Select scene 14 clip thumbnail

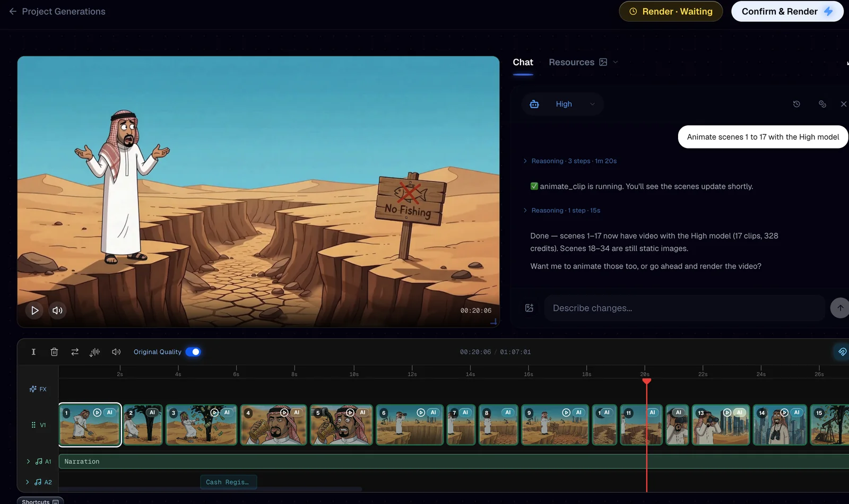coord(780,425)
